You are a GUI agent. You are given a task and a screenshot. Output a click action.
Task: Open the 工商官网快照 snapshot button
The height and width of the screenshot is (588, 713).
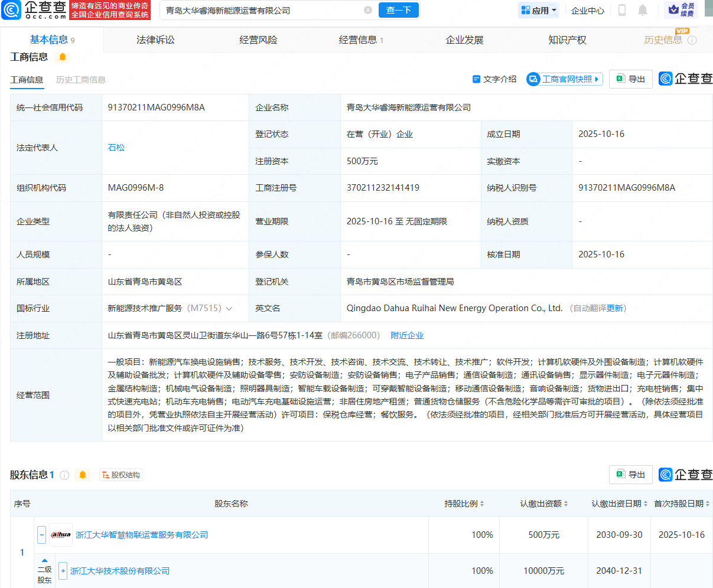coord(564,79)
